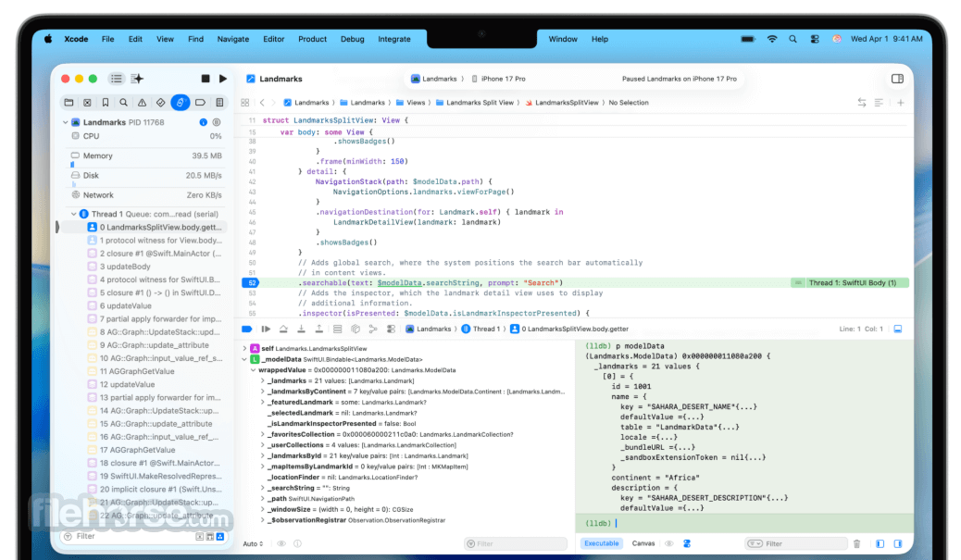Open the Find navigator magnifier icon
This screenshot has height=560, width=961.
click(124, 103)
